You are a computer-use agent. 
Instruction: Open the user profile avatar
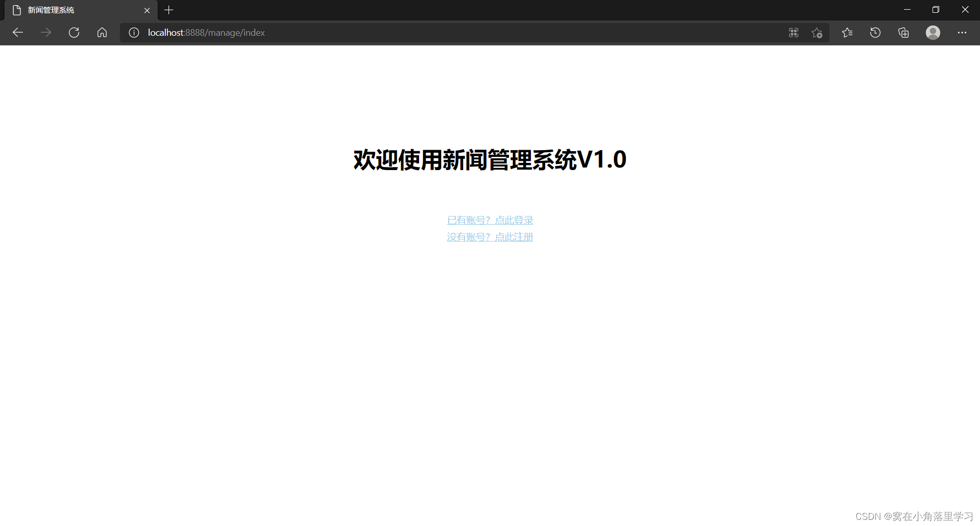[933, 33]
